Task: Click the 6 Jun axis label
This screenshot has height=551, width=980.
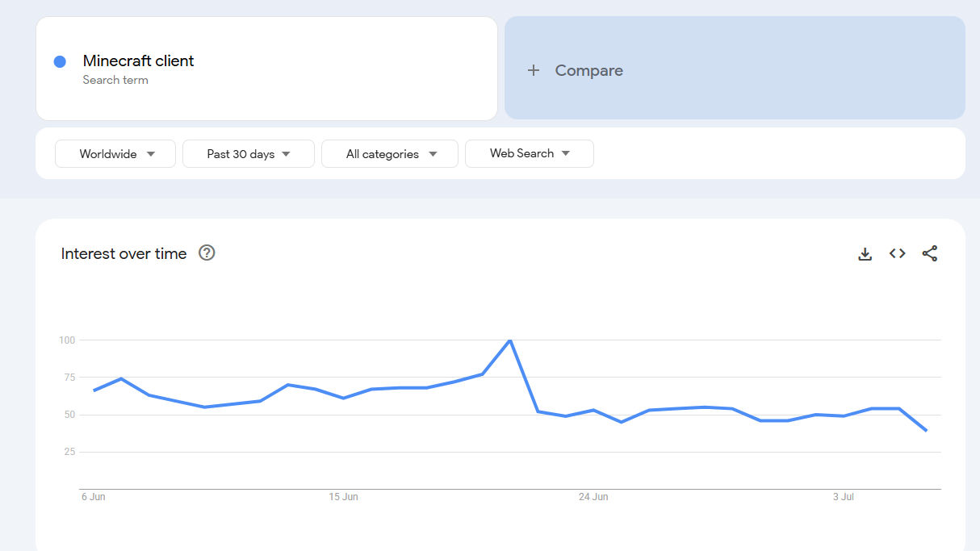Action: (94, 497)
